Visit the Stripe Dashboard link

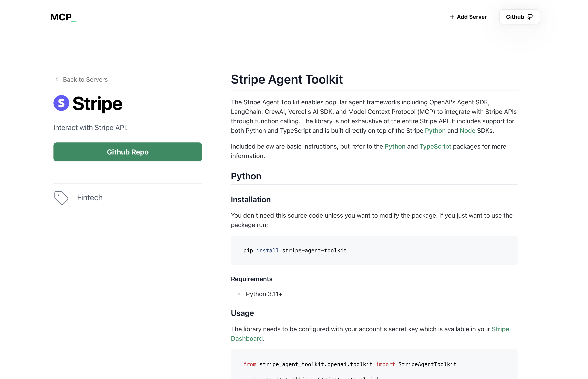point(500,329)
